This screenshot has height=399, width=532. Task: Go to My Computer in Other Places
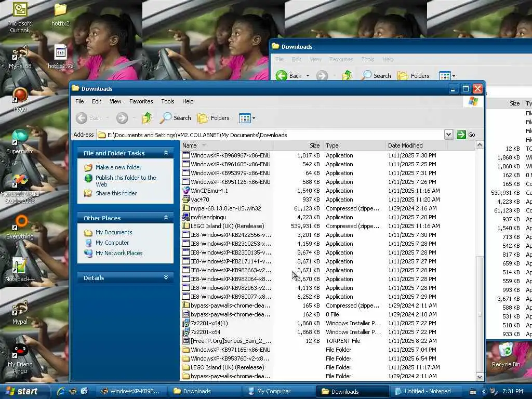(x=112, y=243)
